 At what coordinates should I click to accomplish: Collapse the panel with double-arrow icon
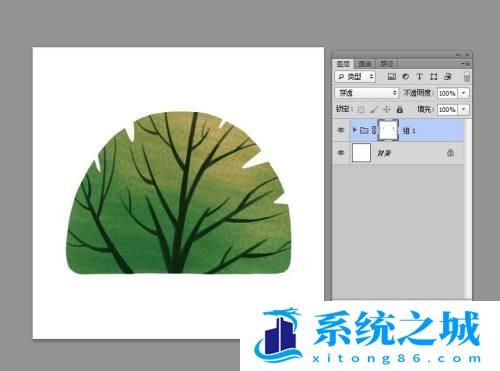[x=459, y=55]
